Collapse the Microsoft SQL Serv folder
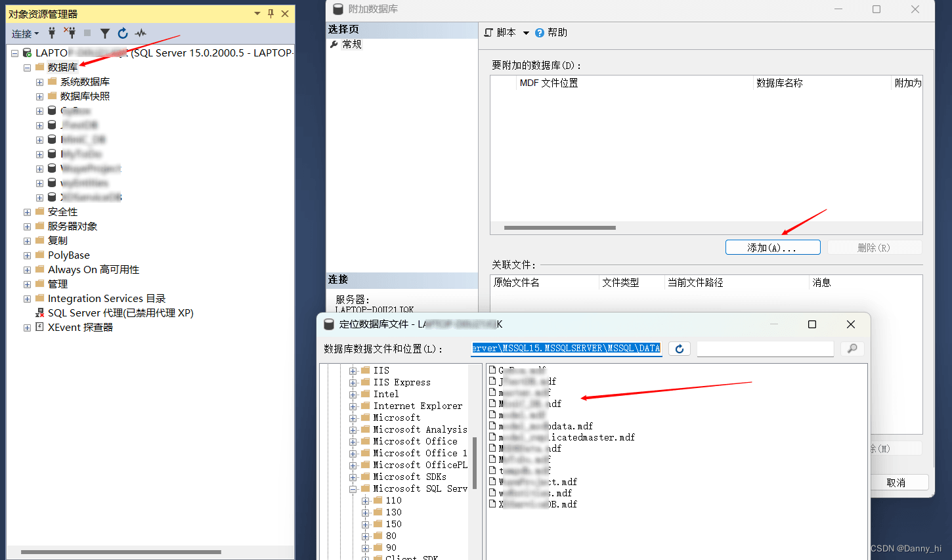Screen dimensions: 952x560 click(x=353, y=489)
